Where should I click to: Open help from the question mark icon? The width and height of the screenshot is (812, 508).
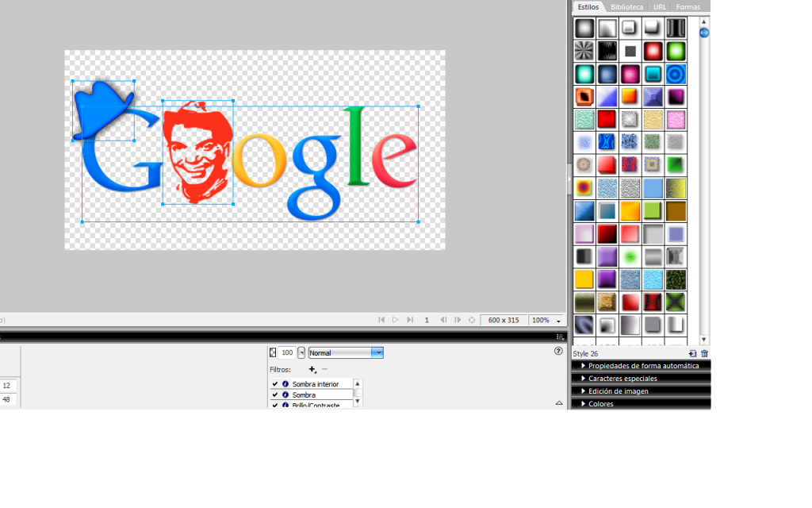tap(558, 351)
